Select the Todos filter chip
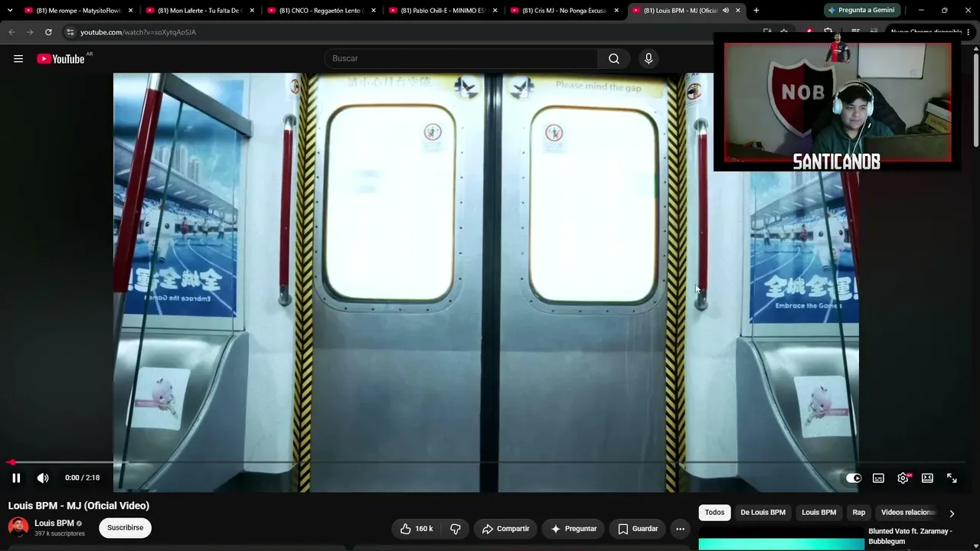This screenshot has width=980, height=551. tap(714, 513)
